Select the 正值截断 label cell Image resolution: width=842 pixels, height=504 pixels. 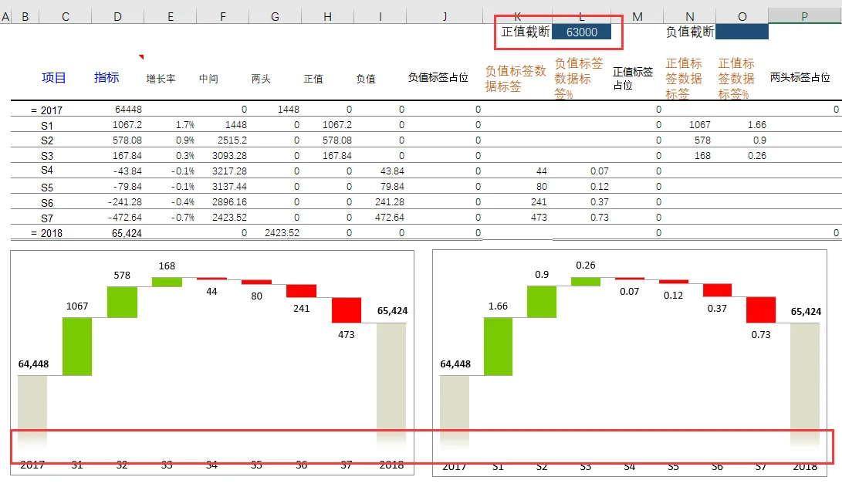[x=526, y=32]
